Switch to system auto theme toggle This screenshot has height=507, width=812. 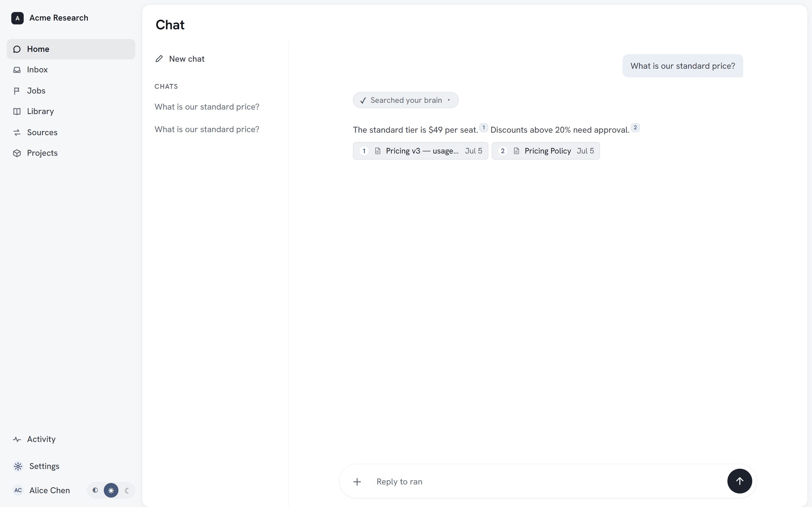click(x=95, y=490)
